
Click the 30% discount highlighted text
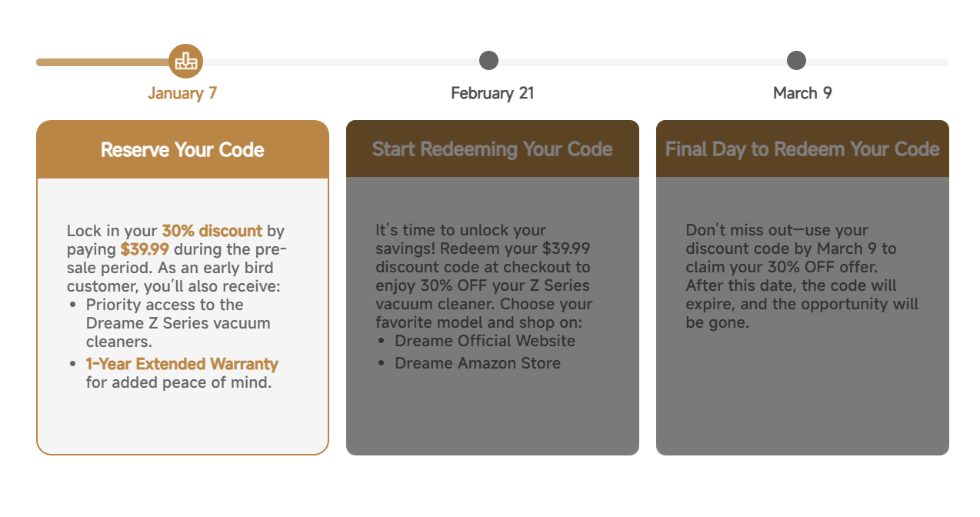coord(212,231)
